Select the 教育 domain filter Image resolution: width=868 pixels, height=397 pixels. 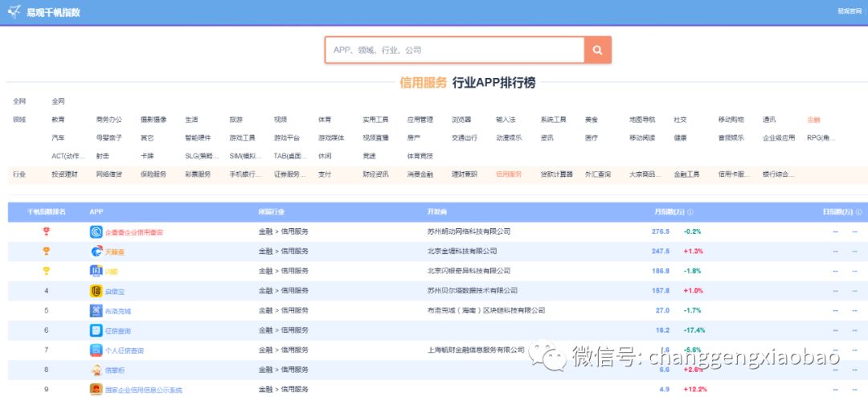(58, 120)
